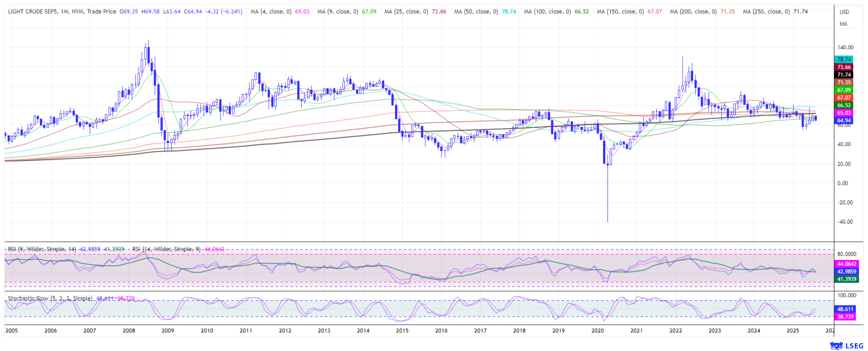Click the MA (4, close, 0) legend
This screenshot has width=868, height=351.
271,11
